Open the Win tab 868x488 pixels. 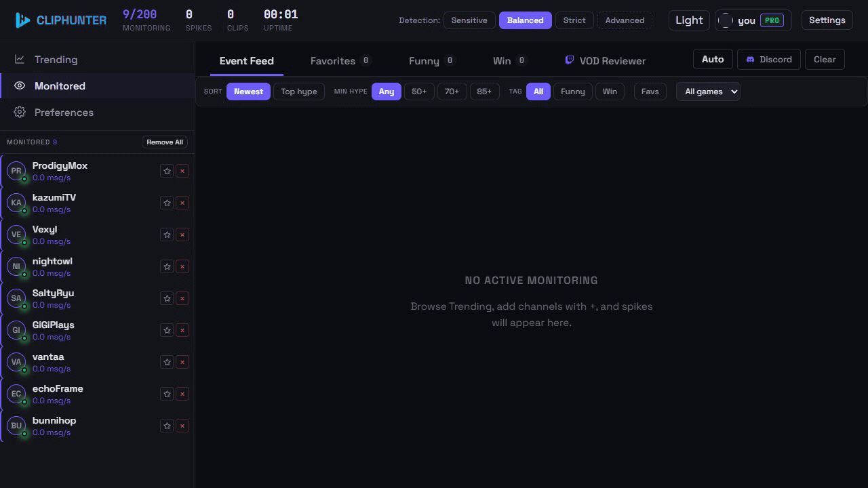coord(510,61)
